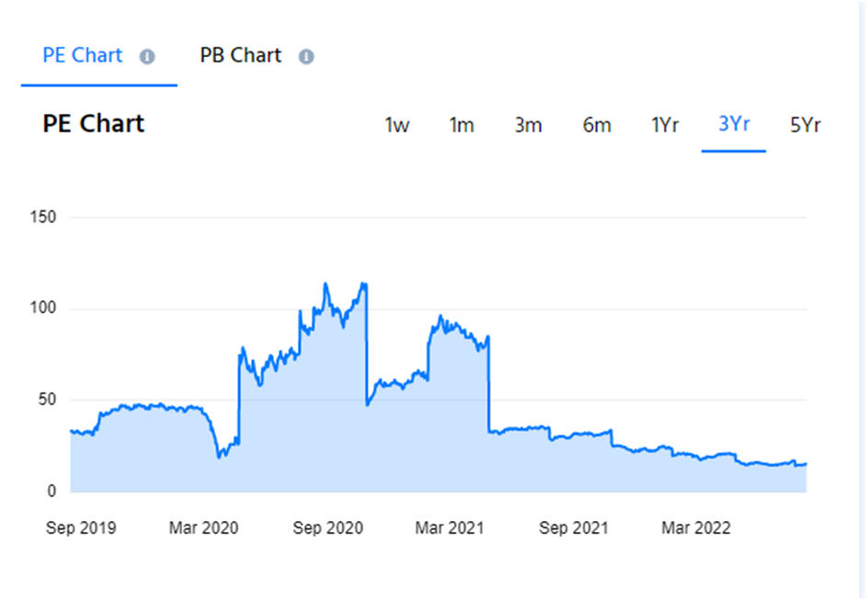Set the chart range to 1w

[x=396, y=126]
